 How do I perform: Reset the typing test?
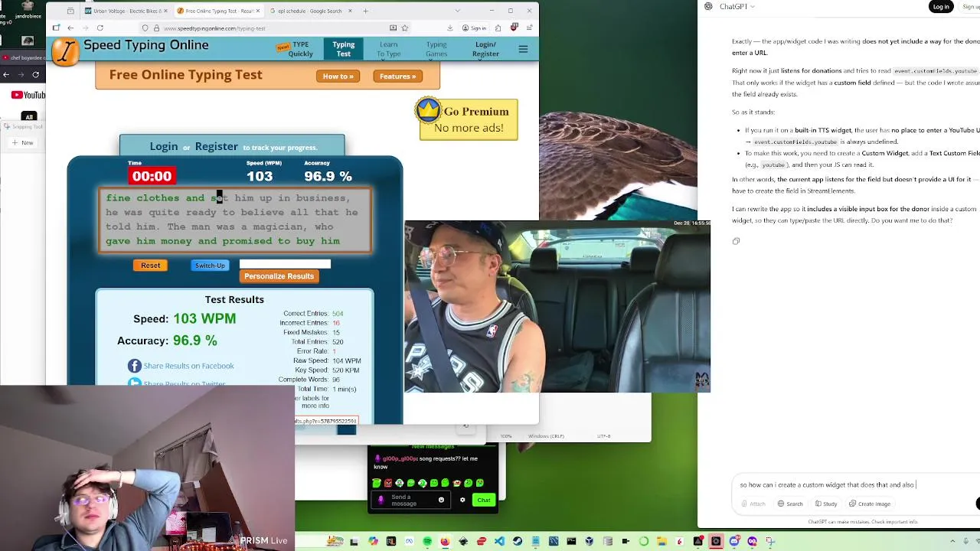pos(150,266)
